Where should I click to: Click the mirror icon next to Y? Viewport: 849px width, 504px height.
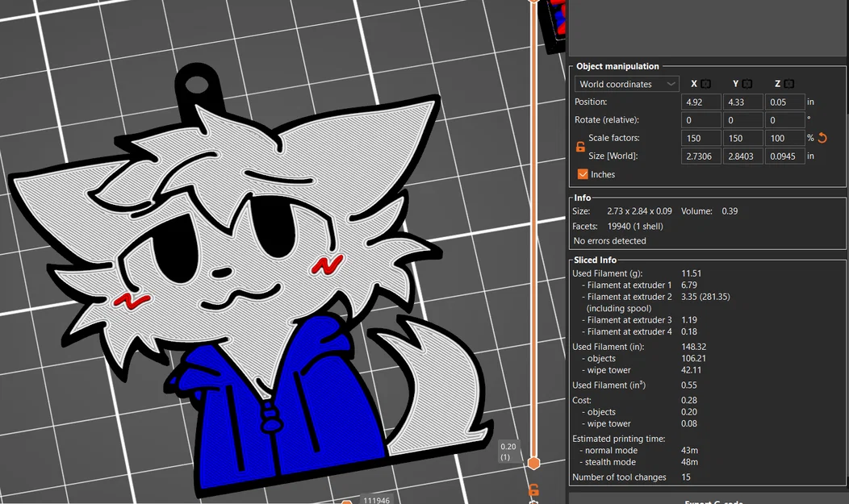tap(747, 84)
